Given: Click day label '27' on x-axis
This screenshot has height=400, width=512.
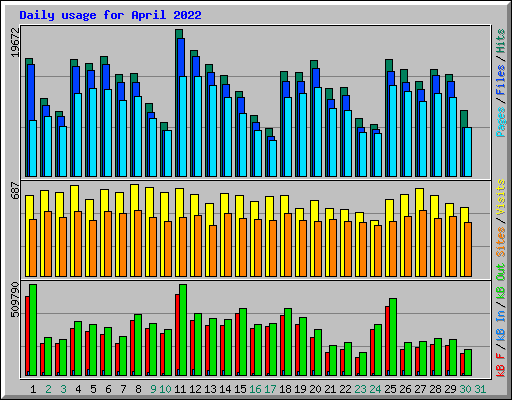Looking at the screenshot, I should click(x=420, y=389).
